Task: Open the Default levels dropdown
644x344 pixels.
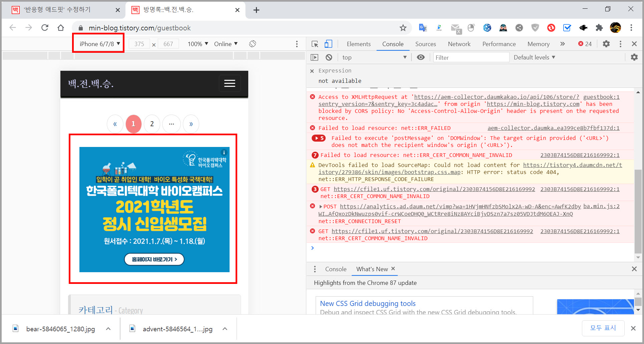Action: (x=534, y=57)
